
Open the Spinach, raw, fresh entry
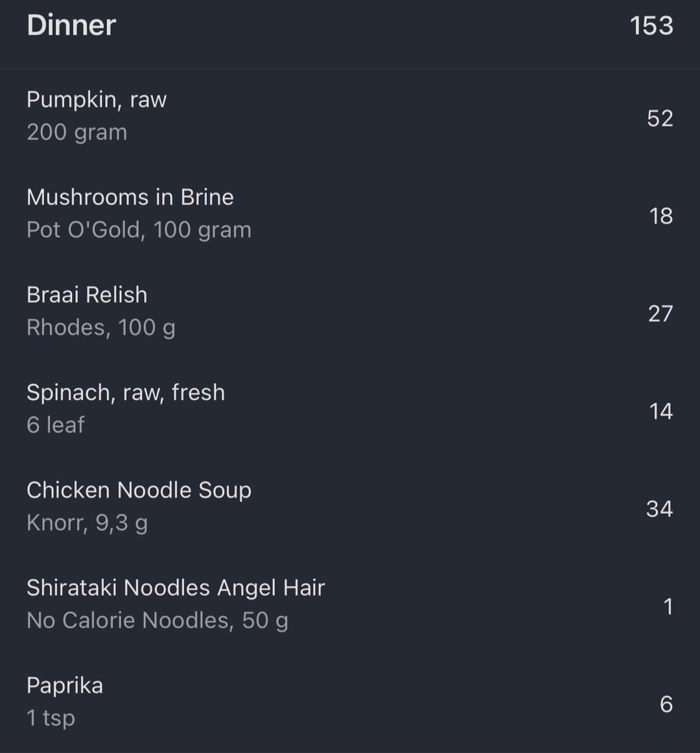125,393
